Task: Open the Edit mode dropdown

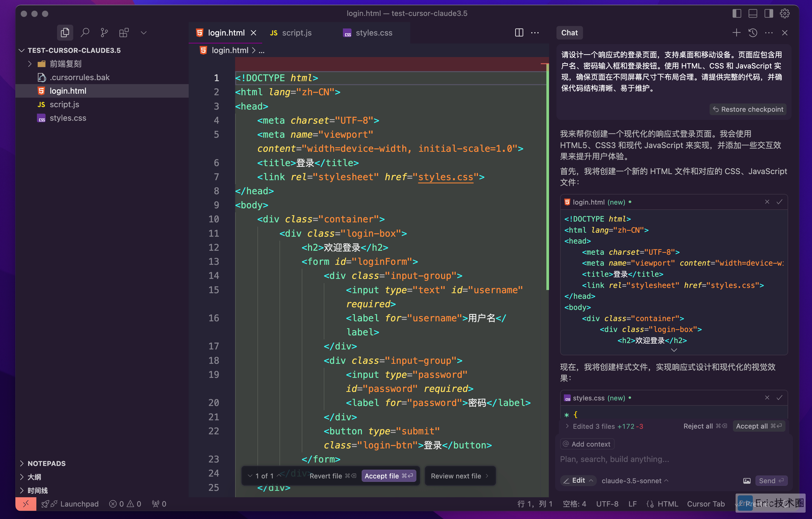Action: 578,481
